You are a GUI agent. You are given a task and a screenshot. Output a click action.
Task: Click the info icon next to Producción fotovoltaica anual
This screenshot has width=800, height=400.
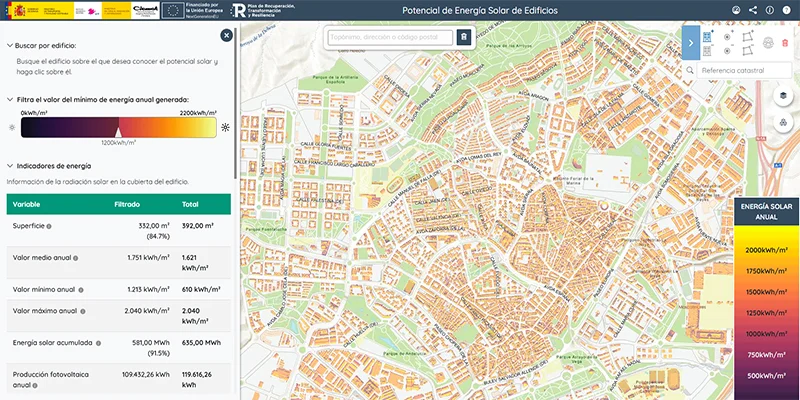[35, 386]
